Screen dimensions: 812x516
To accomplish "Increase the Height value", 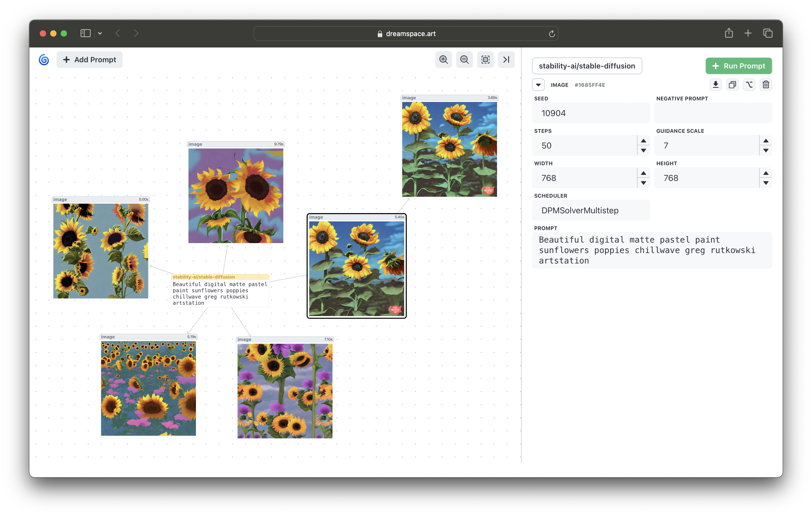I will [x=765, y=173].
